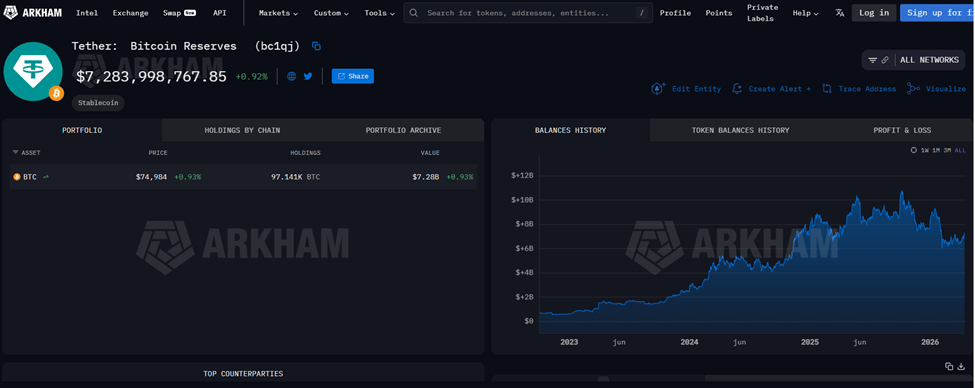Select the ALL chart range
The image size is (975, 388).
point(960,150)
